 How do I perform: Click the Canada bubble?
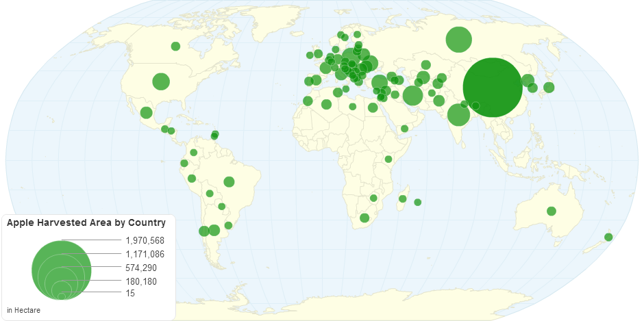pyautogui.click(x=175, y=46)
